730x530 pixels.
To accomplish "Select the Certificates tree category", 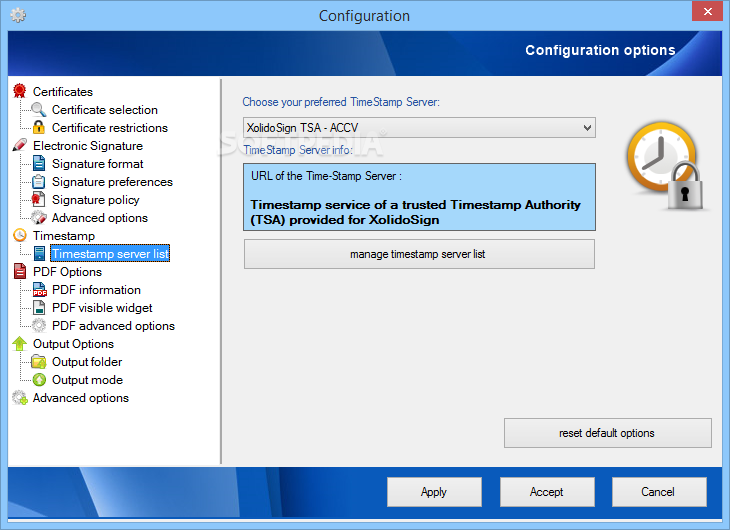I will [x=63, y=92].
